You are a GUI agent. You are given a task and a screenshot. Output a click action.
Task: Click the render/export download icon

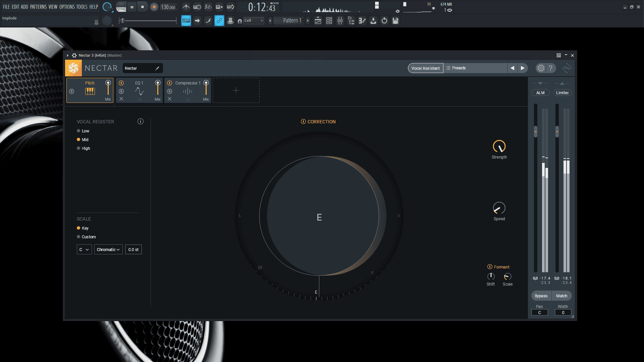(x=373, y=21)
